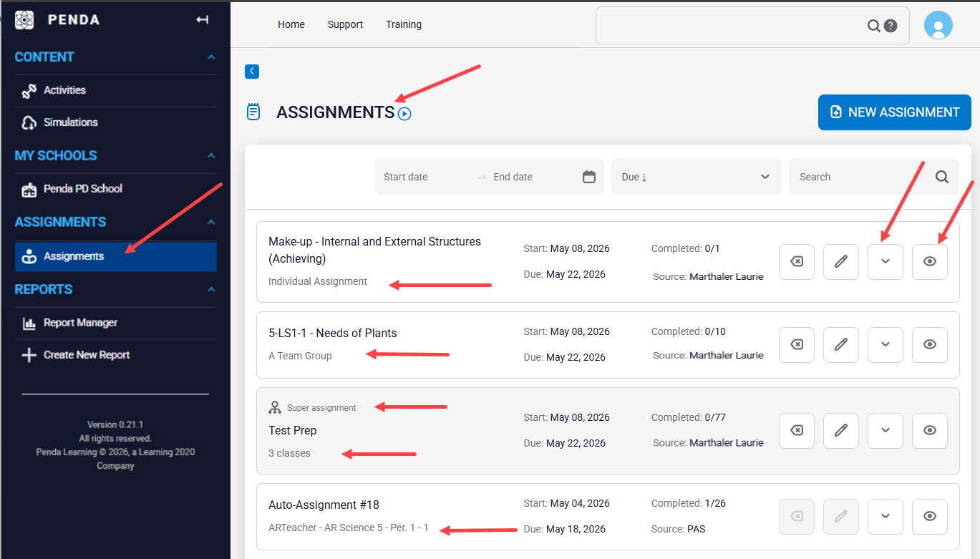Collapse the sidebar with the arrow icon

203,20
